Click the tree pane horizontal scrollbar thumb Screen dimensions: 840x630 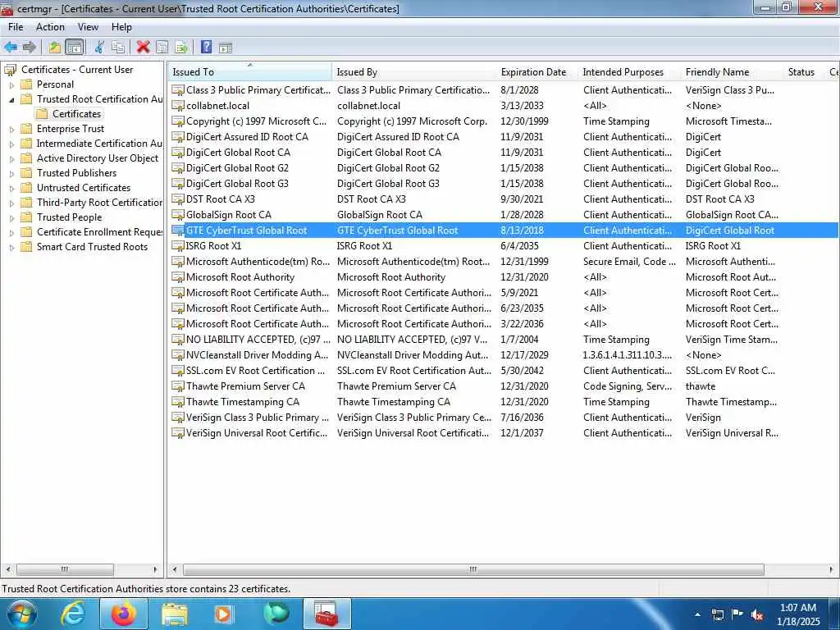point(65,569)
